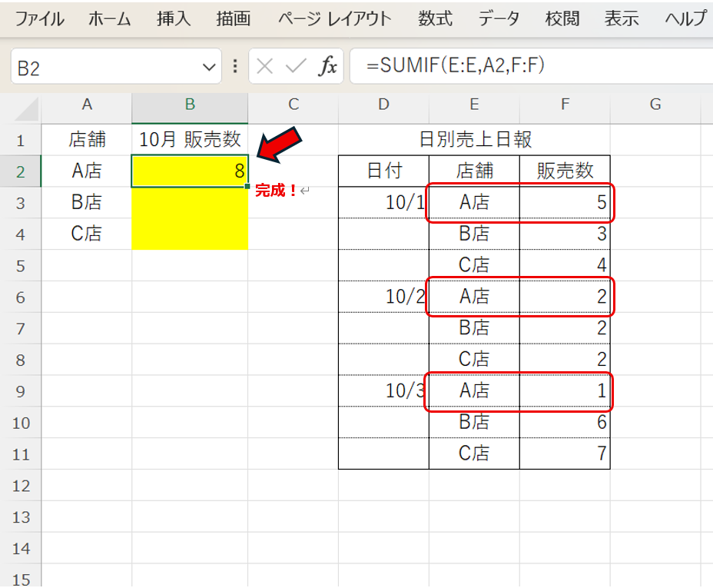
Task: Expand the Name Box dropdown arrow
Action: 209,68
